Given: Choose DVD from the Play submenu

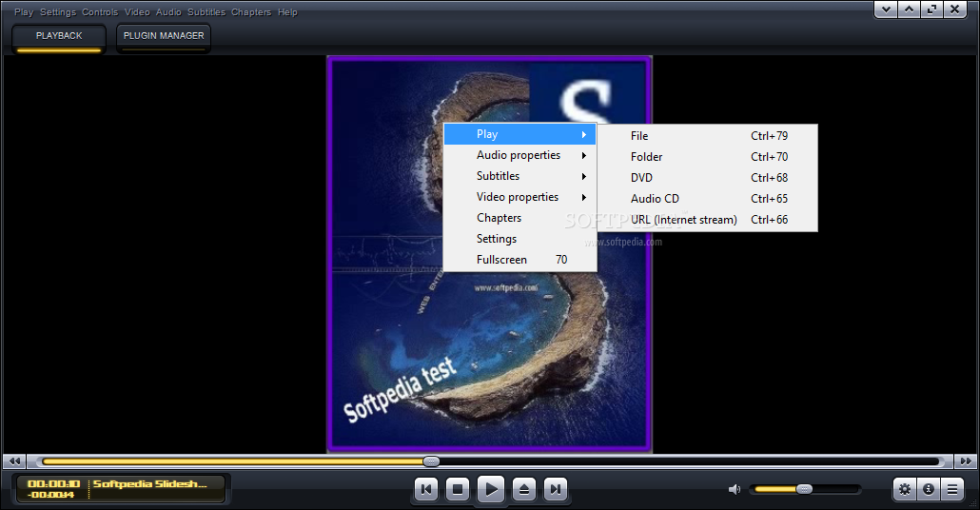Looking at the screenshot, I should [707, 178].
